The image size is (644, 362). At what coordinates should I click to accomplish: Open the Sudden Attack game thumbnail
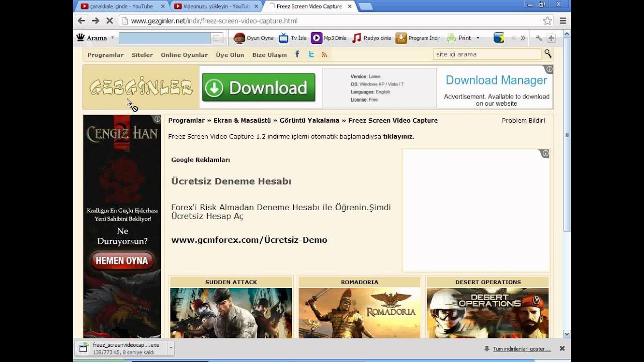[x=231, y=313]
